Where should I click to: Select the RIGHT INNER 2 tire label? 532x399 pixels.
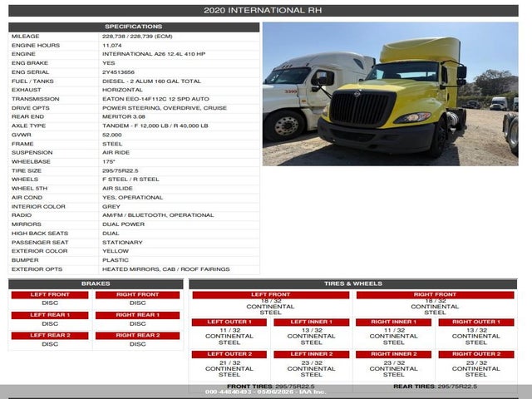point(393,355)
